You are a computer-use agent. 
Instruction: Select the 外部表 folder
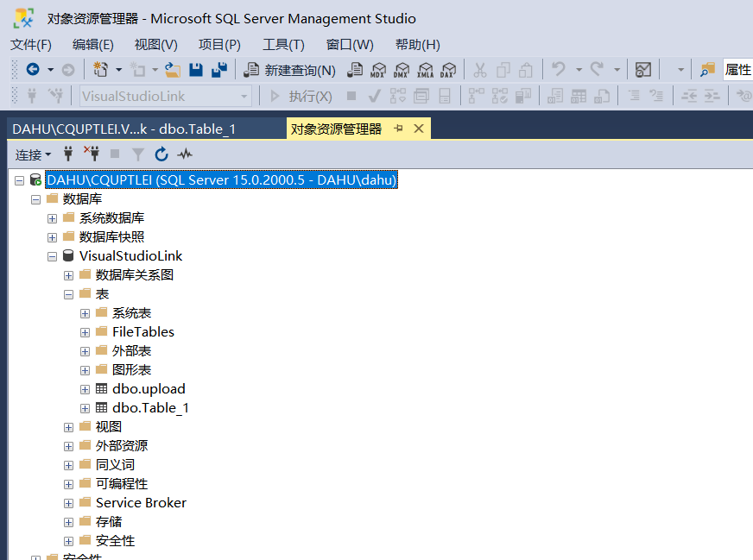click(131, 351)
